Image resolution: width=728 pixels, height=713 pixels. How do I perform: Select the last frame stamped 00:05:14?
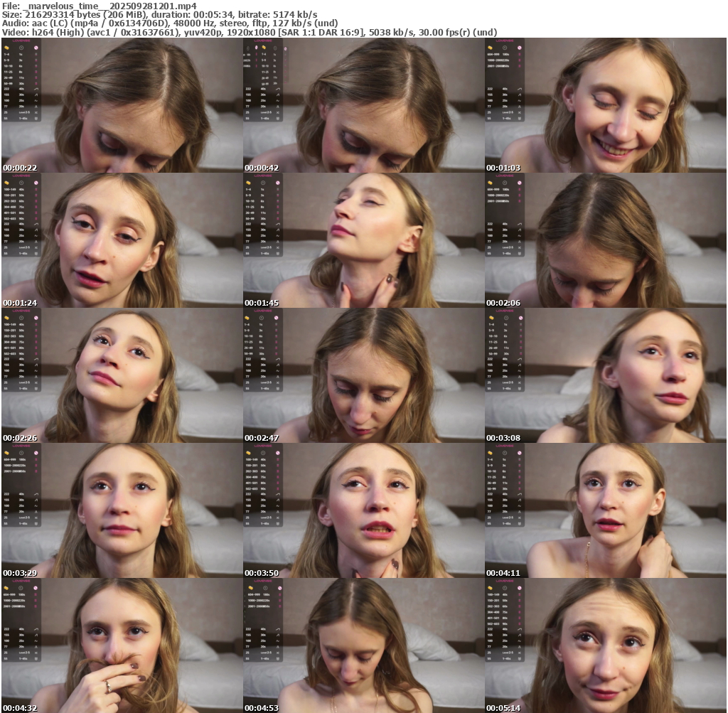click(x=605, y=645)
